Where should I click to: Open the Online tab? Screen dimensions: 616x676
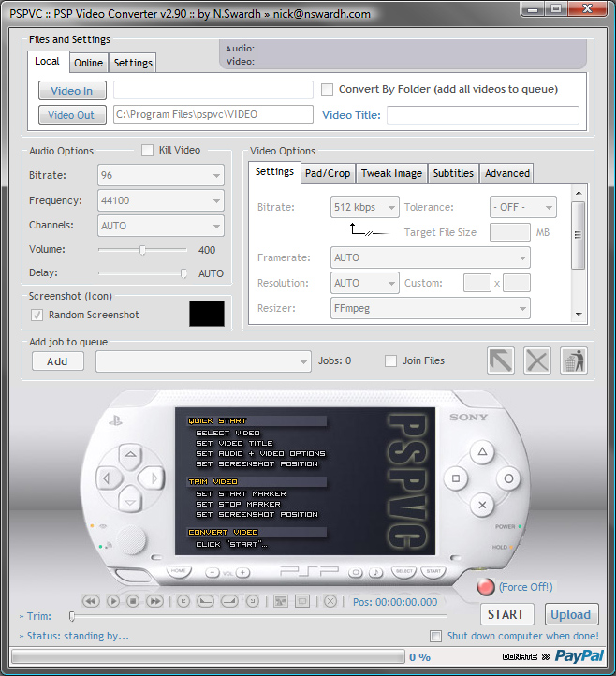[x=89, y=63]
